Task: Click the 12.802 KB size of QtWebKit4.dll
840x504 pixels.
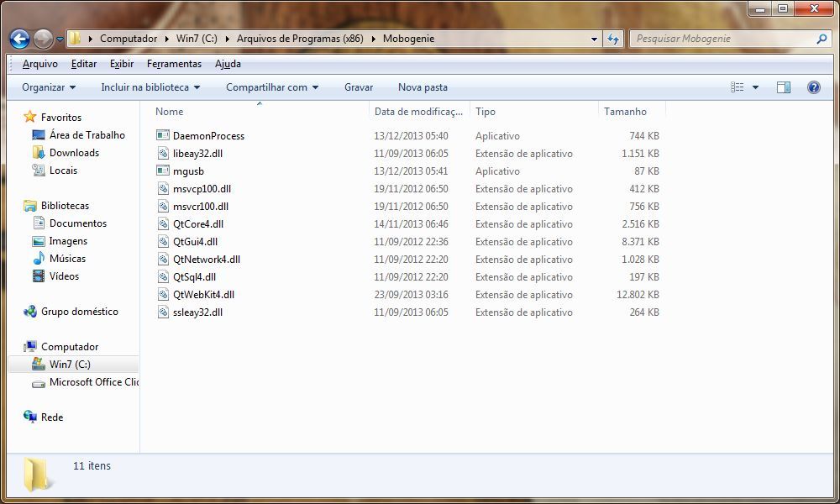Action: 638,295
